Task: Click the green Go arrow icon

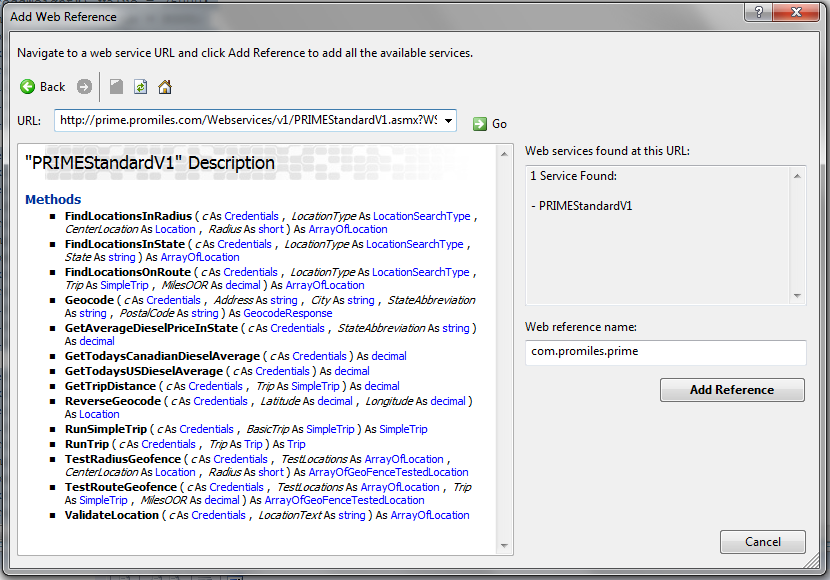Action: (x=480, y=124)
